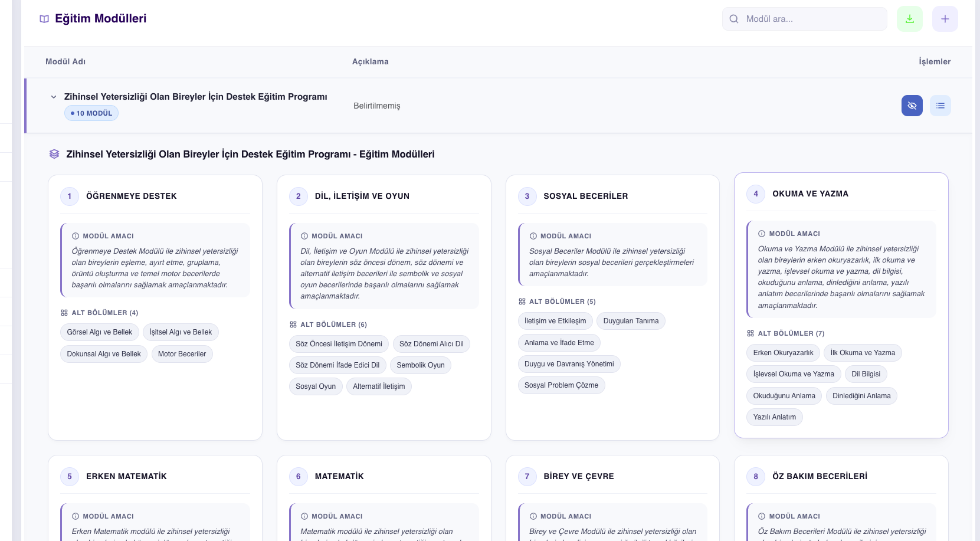This screenshot has width=980, height=541.
Task: Select the İşitsel Algı ve Bellek chip
Action: pos(181,332)
